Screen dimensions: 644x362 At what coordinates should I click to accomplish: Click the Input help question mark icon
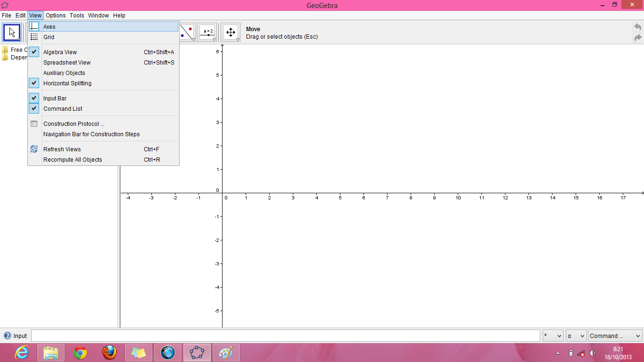(7, 336)
